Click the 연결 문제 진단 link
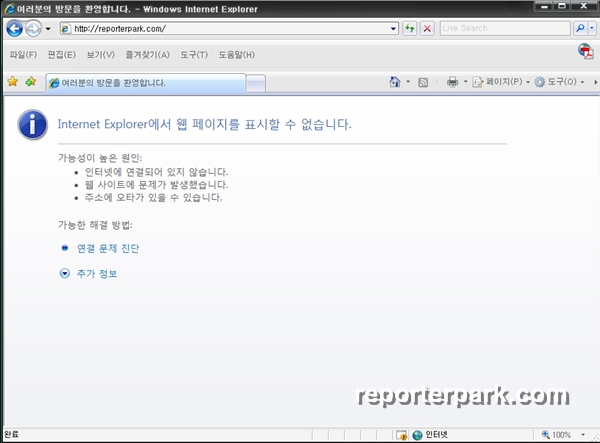600x443 pixels. click(x=108, y=248)
